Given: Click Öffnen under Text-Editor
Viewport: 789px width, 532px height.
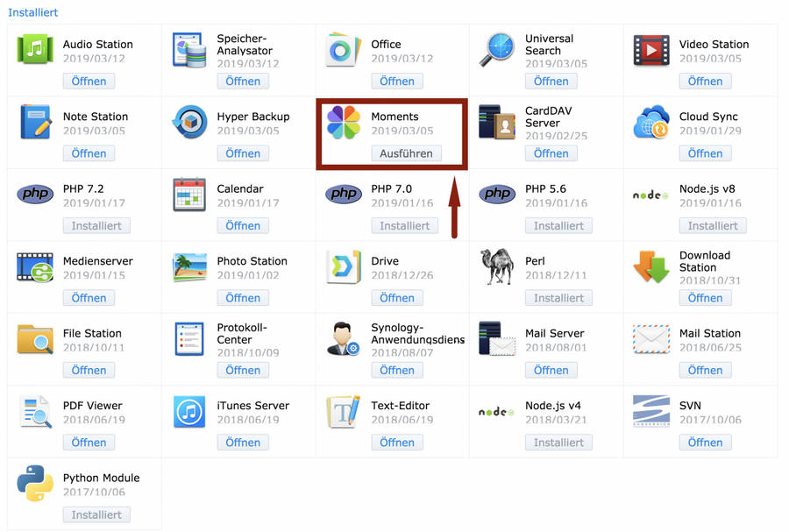Looking at the screenshot, I should (397, 443).
